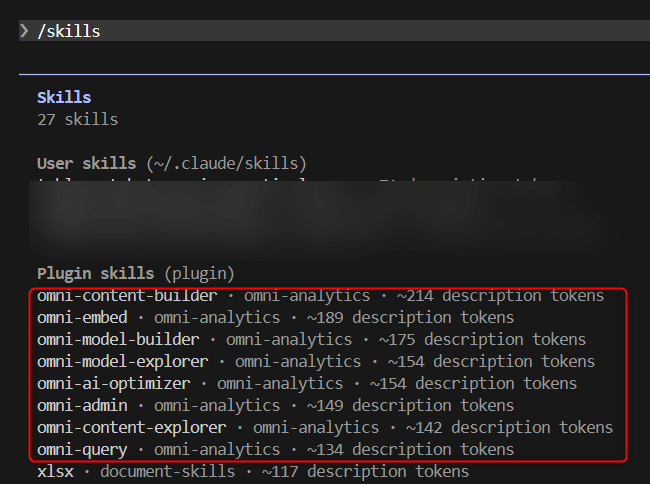Click the "27 skills" count text
Viewport: 650px width, 484px height.
point(77,120)
